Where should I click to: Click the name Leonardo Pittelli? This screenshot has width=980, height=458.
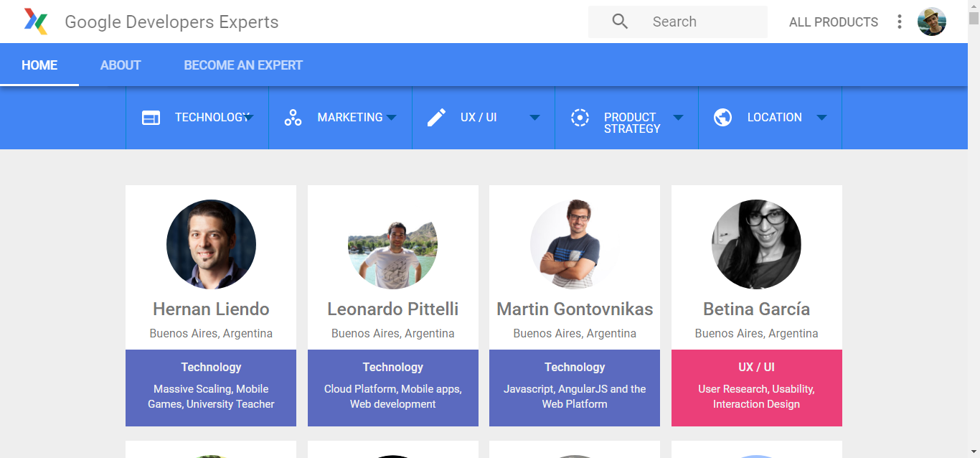click(x=393, y=309)
